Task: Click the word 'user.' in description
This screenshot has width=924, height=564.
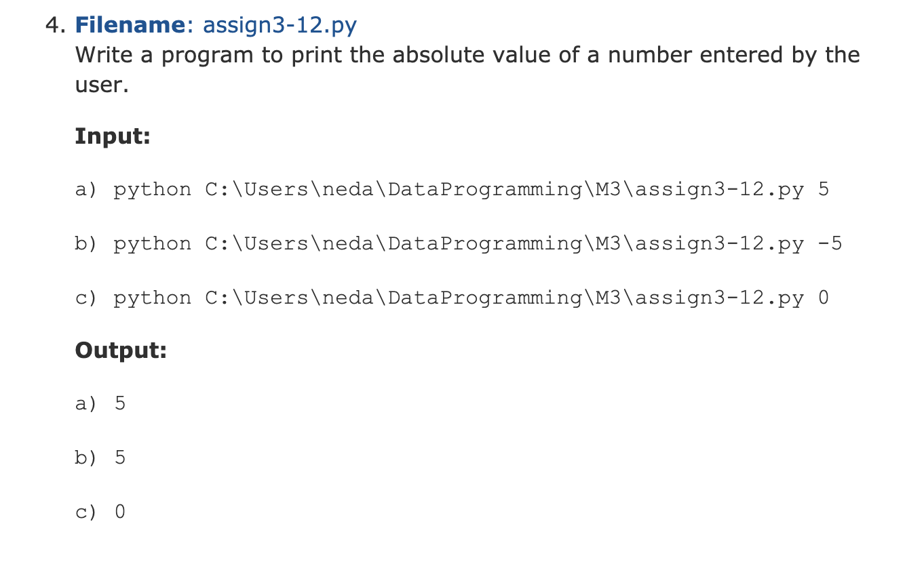Action: [102, 85]
